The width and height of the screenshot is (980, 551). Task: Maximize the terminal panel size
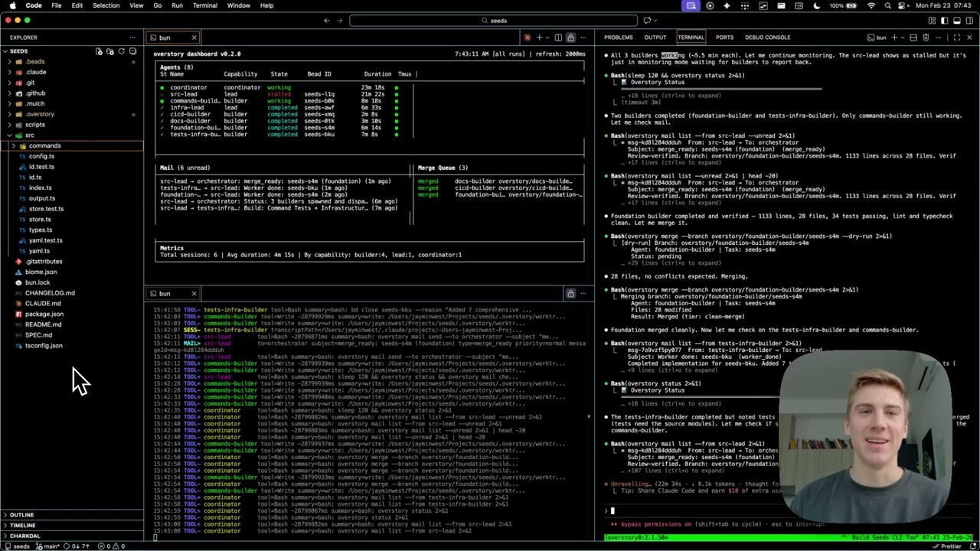point(957,37)
